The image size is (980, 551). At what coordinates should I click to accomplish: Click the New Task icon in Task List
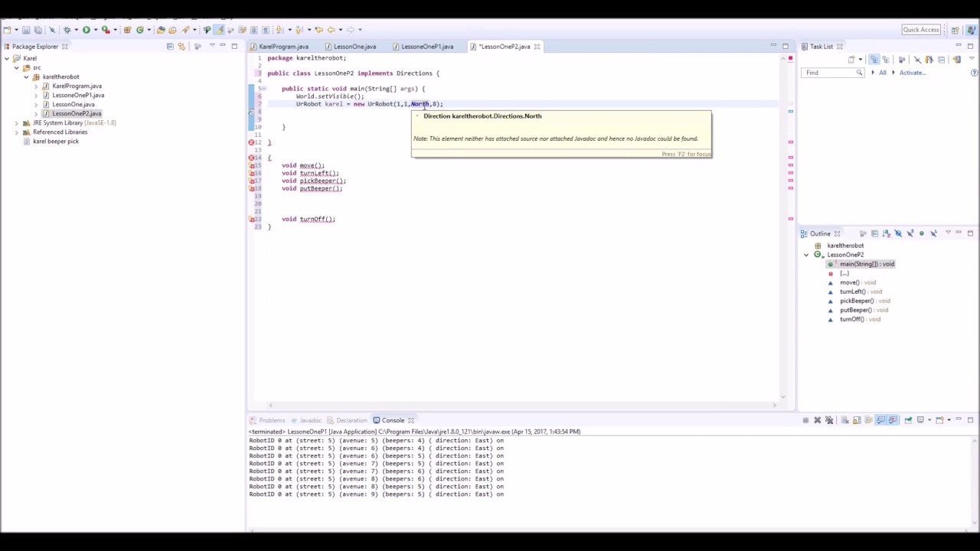(x=851, y=60)
